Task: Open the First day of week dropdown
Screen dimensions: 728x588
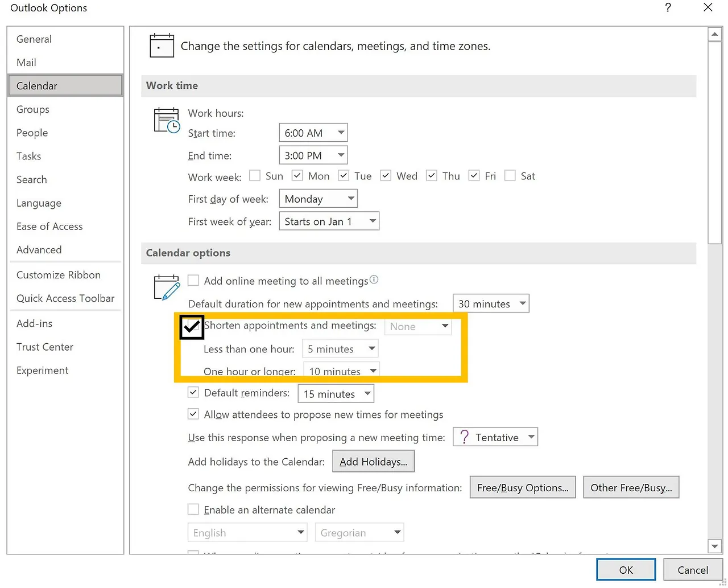Action: (x=318, y=199)
